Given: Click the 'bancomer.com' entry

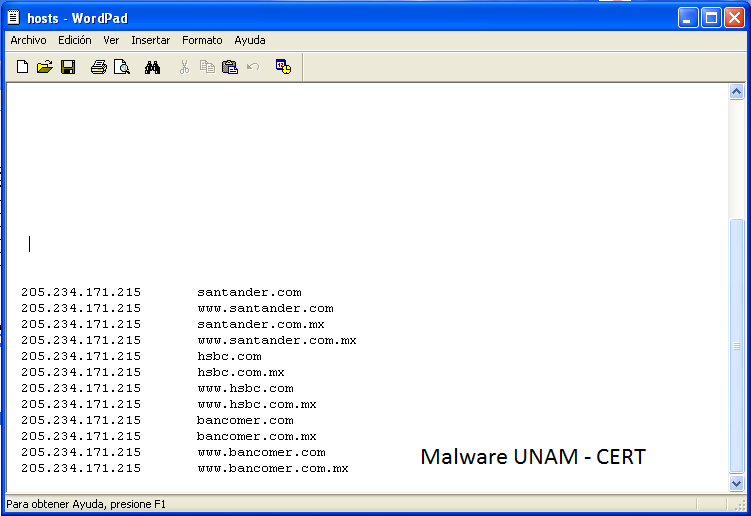Looking at the screenshot, I should (245, 420).
